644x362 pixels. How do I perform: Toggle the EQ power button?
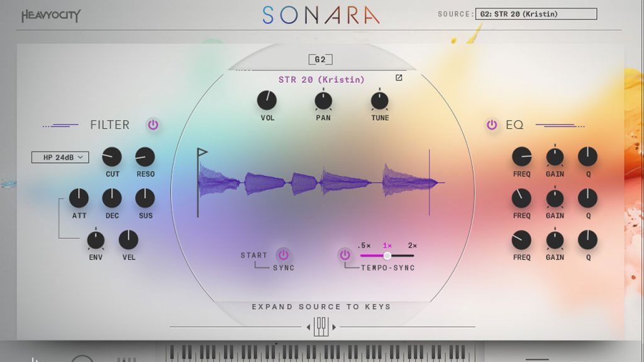[x=492, y=124]
